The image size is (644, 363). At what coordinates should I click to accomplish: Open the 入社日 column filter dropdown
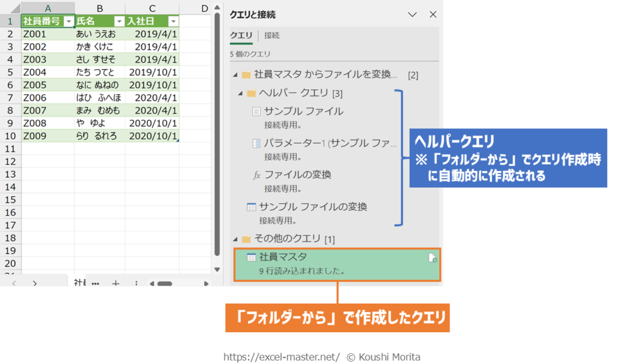[x=173, y=21]
